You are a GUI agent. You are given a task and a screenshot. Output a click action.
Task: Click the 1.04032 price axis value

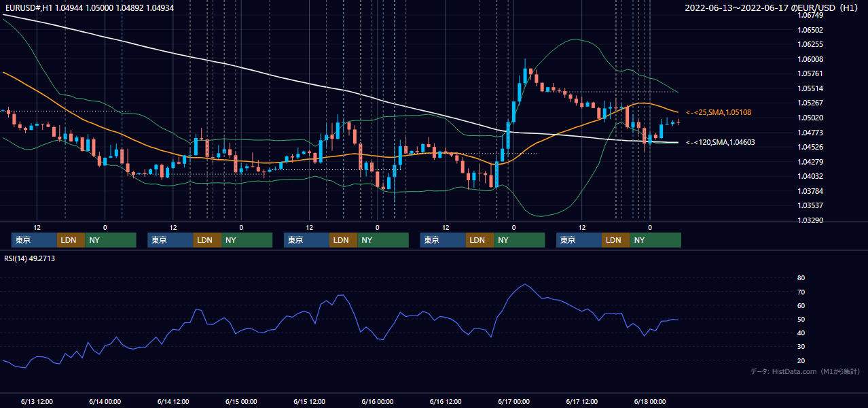(810, 176)
